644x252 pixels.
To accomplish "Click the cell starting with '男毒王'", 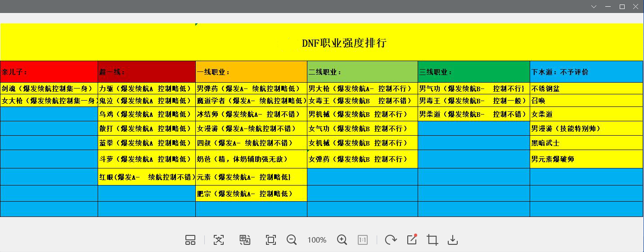I will click(x=474, y=101).
